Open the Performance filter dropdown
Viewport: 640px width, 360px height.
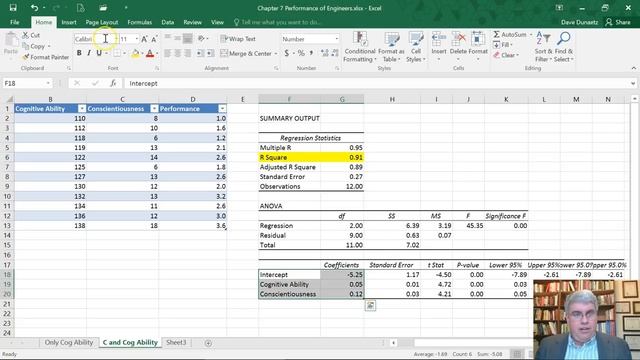click(x=222, y=109)
